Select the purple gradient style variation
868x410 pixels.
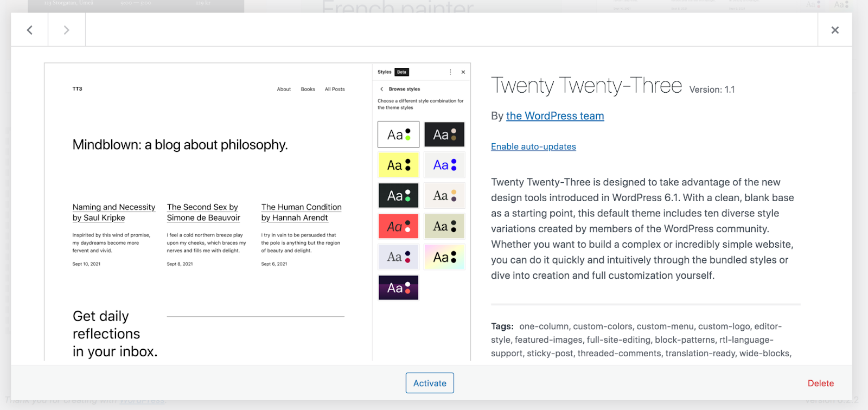tap(398, 288)
